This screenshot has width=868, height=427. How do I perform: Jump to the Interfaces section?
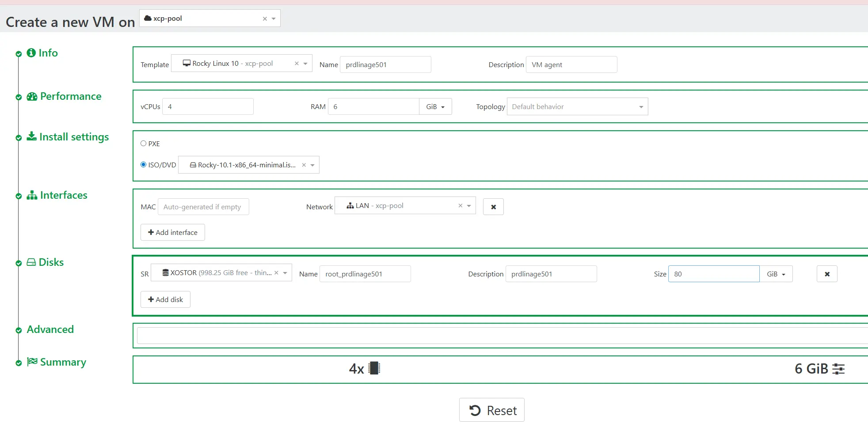(64, 195)
